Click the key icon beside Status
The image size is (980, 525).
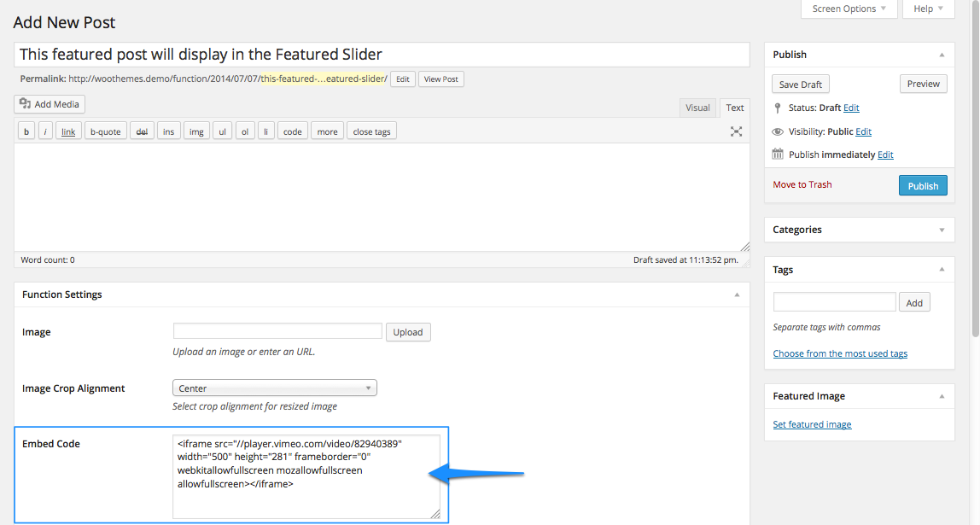pyautogui.click(x=778, y=108)
